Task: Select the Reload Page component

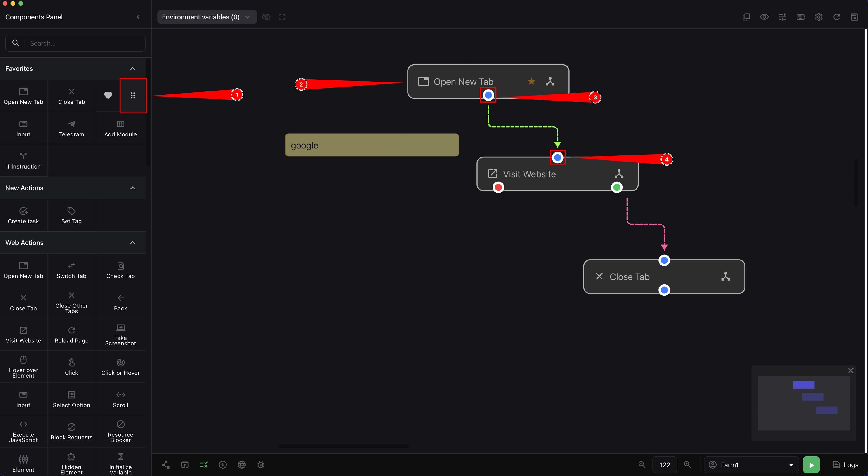Action: coord(71,335)
